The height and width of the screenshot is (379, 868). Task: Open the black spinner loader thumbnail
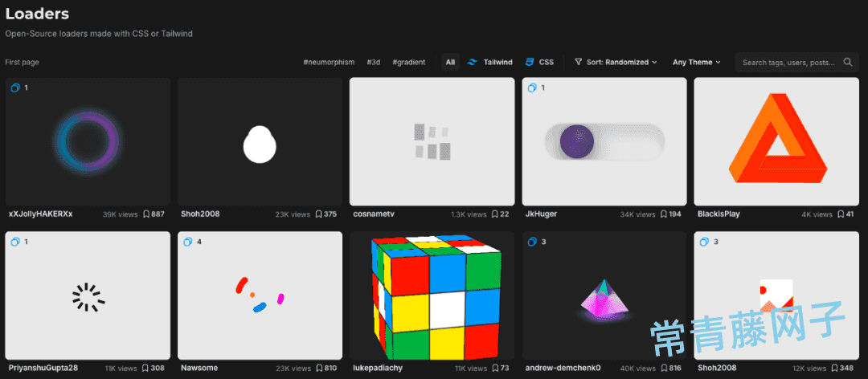(x=88, y=295)
